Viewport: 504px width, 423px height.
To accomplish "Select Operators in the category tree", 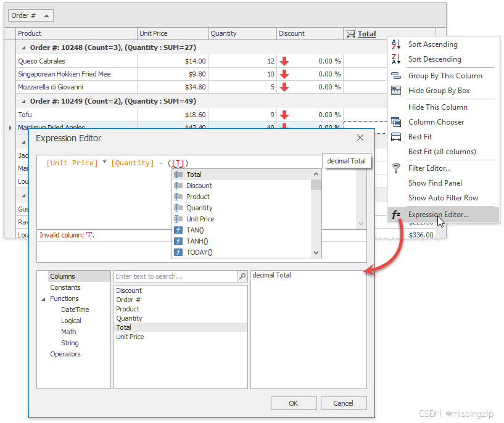I will (65, 354).
